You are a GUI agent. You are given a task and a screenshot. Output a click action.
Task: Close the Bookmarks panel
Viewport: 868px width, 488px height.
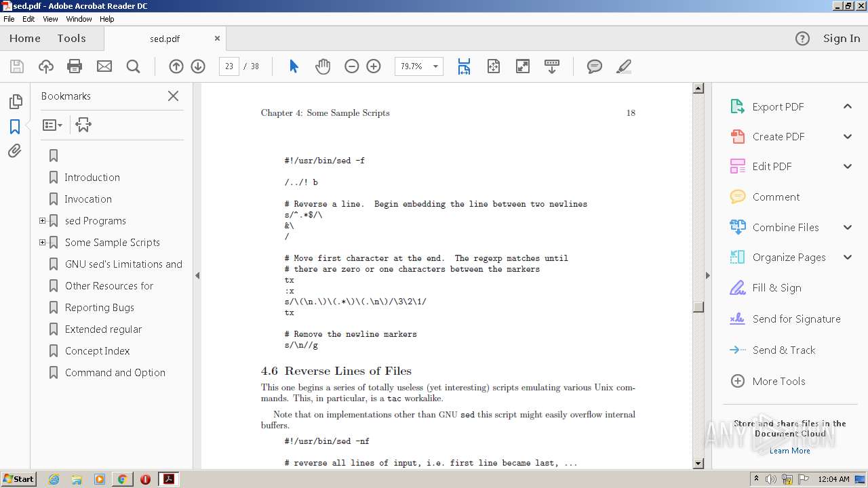(174, 96)
